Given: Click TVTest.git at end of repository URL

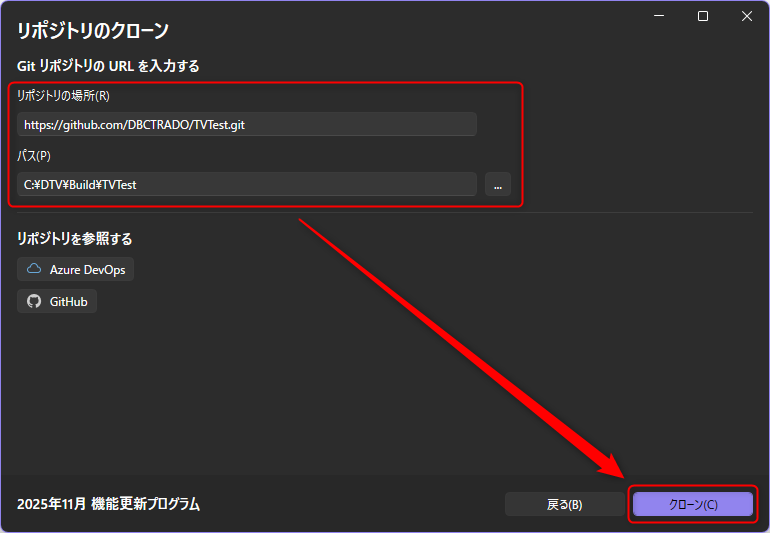Looking at the screenshot, I should 215,124.
